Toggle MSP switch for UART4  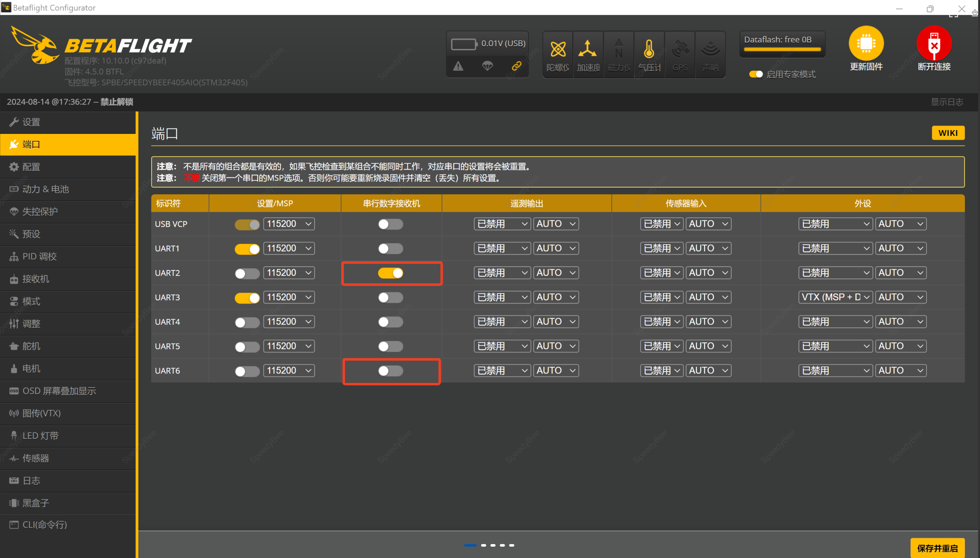(x=247, y=323)
